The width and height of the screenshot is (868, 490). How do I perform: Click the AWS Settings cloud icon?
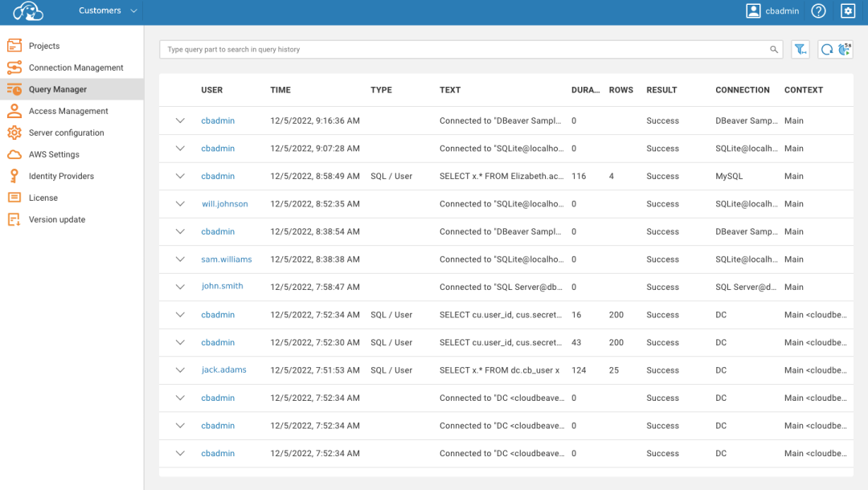point(14,154)
